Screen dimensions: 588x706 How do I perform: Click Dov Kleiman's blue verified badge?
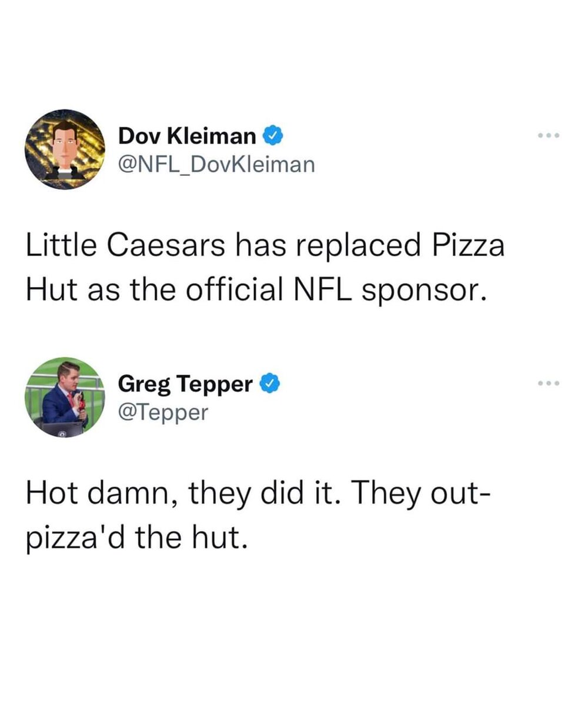pyautogui.click(x=274, y=136)
